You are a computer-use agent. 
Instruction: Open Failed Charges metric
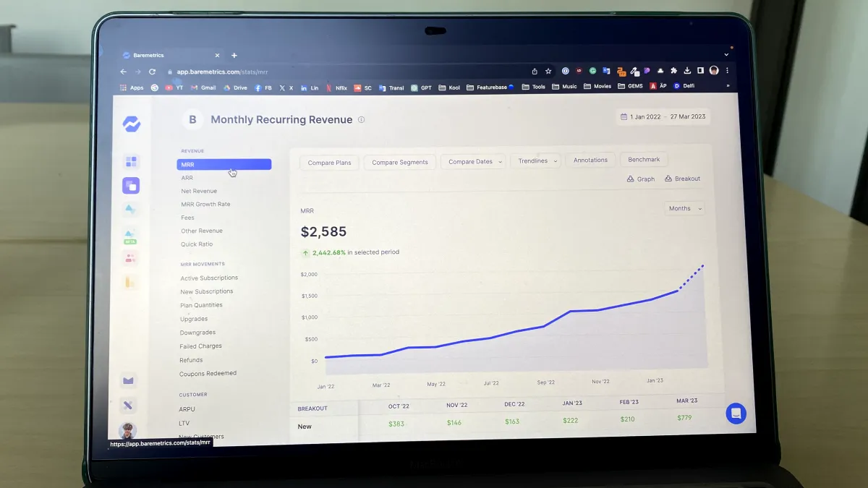200,346
